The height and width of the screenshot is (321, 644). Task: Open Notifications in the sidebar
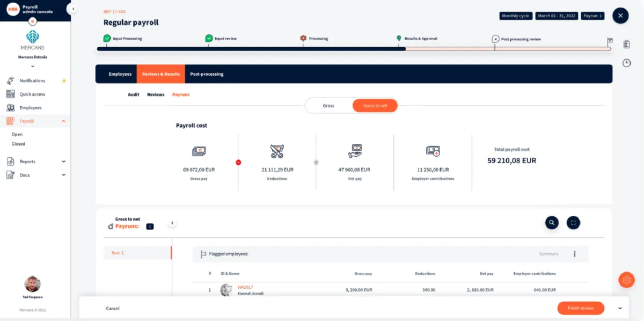(x=32, y=81)
